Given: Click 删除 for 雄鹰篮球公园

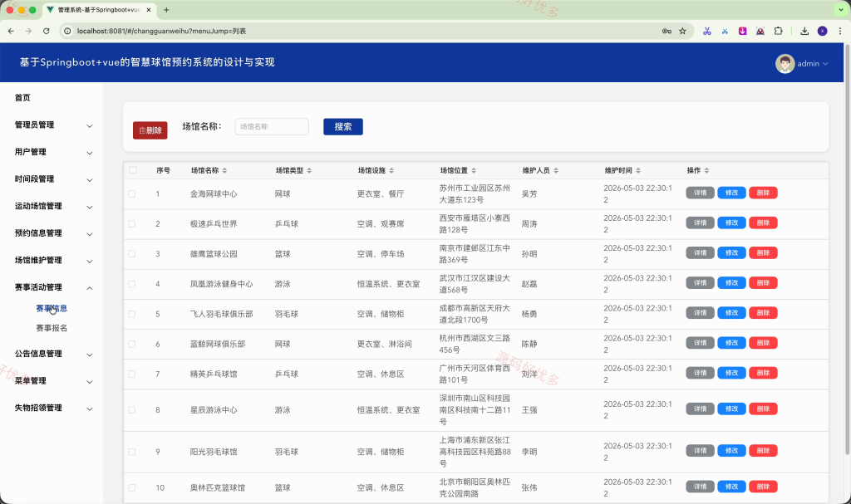Looking at the screenshot, I should [x=763, y=252].
